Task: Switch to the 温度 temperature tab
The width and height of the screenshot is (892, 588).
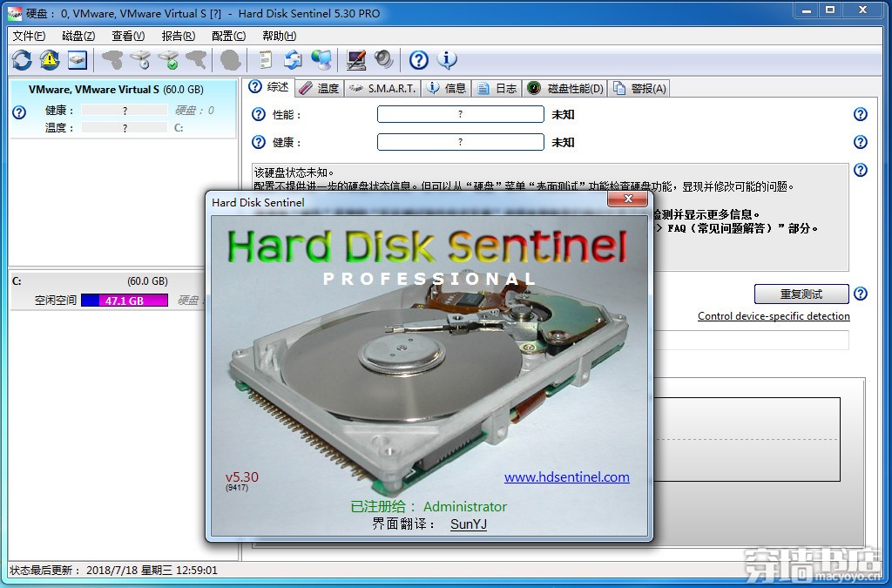Action: [320, 88]
